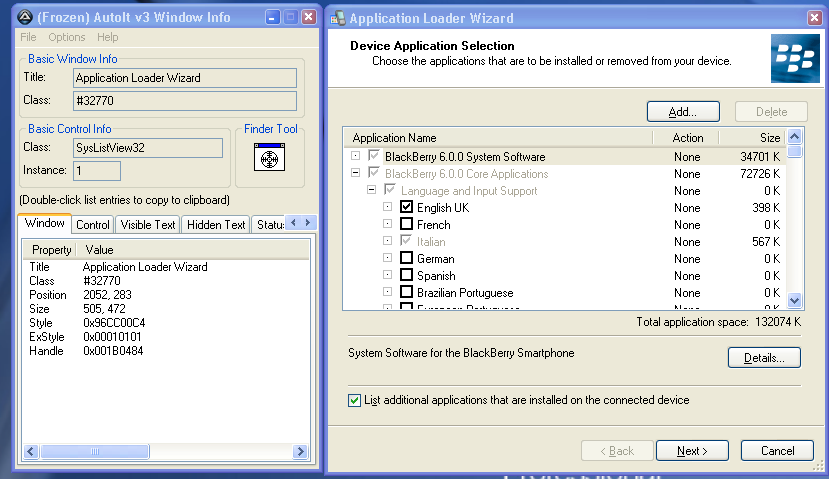
Task: Click the Instance field
Action: pos(97,170)
